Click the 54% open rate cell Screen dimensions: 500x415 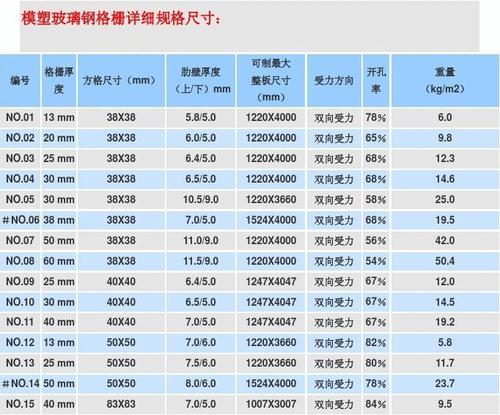coord(376,261)
